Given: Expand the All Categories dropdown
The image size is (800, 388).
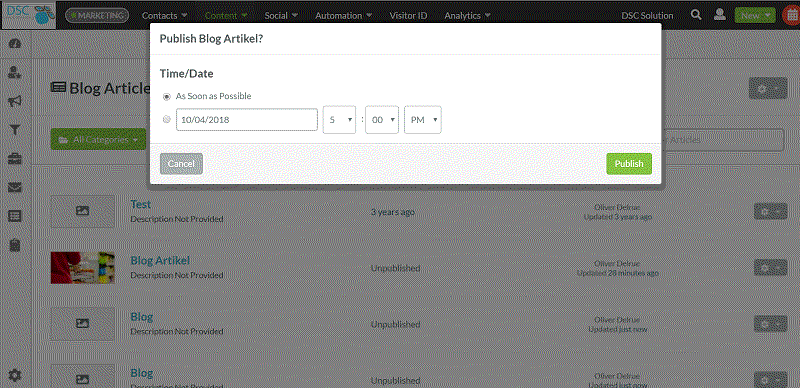Looking at the screenshot, I should click(98, 139).
